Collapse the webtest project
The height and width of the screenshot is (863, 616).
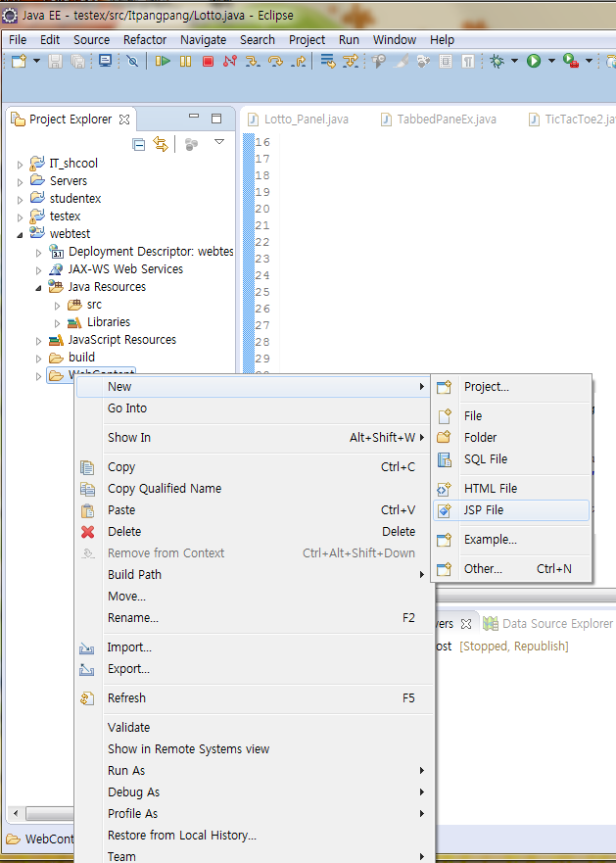pos(20,235)
